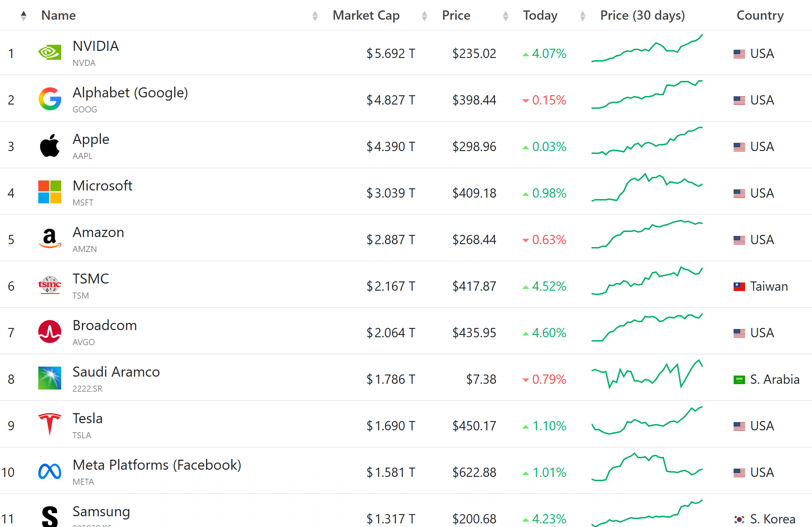812x527 pixels.
Task: Click the Microsoft logo icon
Action: [x=50, y=192]
